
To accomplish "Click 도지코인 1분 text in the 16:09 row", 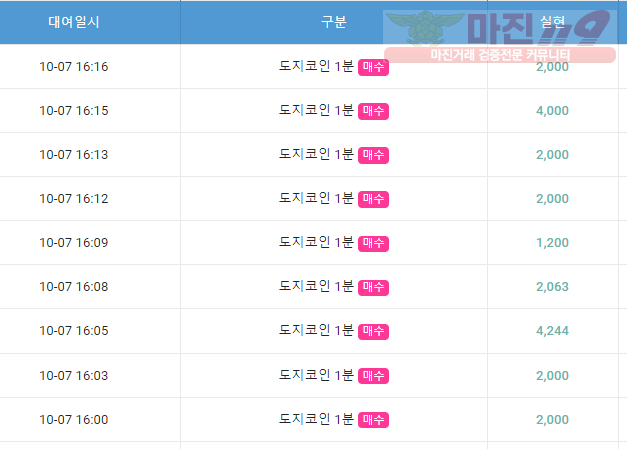I will tap(316, 242).
